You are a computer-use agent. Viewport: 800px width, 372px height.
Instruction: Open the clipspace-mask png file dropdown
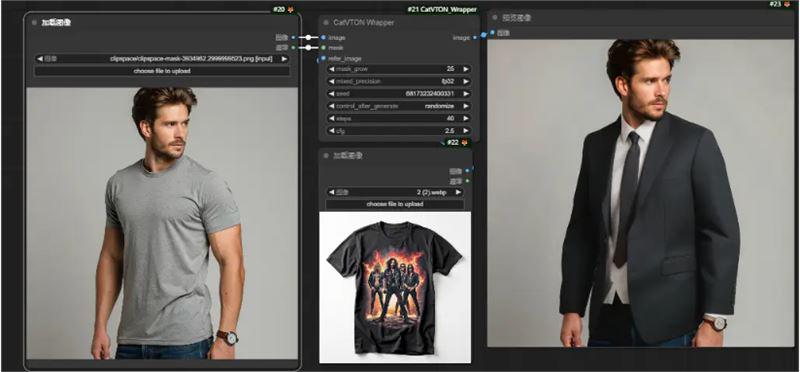[x=162, y=59]
